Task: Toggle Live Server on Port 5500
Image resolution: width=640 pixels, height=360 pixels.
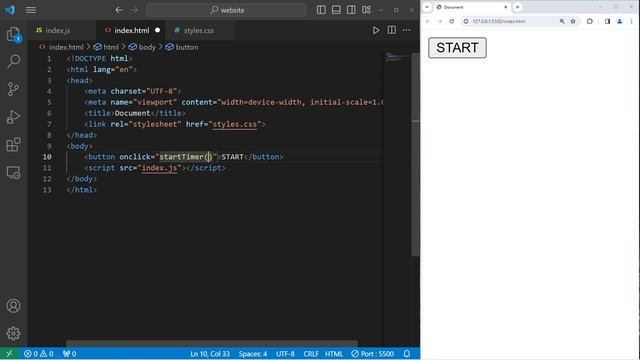Action: [373, 354]
